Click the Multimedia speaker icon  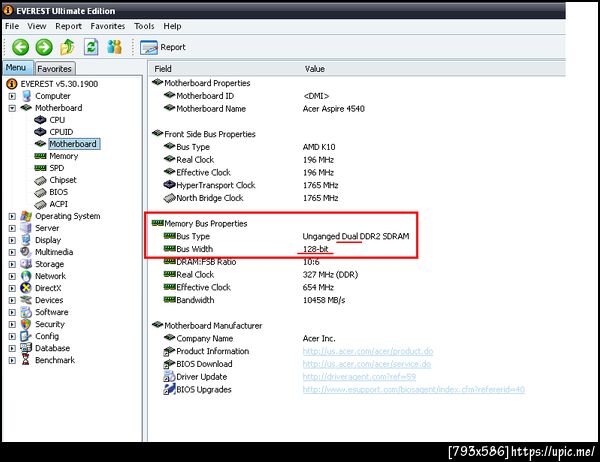pos(26,252)
